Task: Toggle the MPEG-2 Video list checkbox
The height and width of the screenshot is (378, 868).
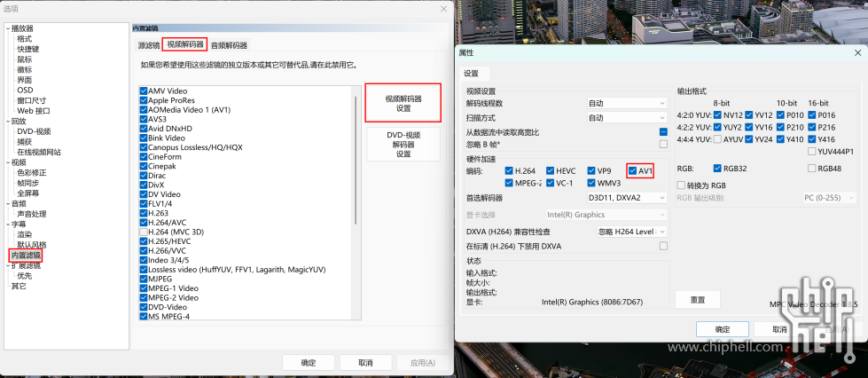Action: (144, 297)
